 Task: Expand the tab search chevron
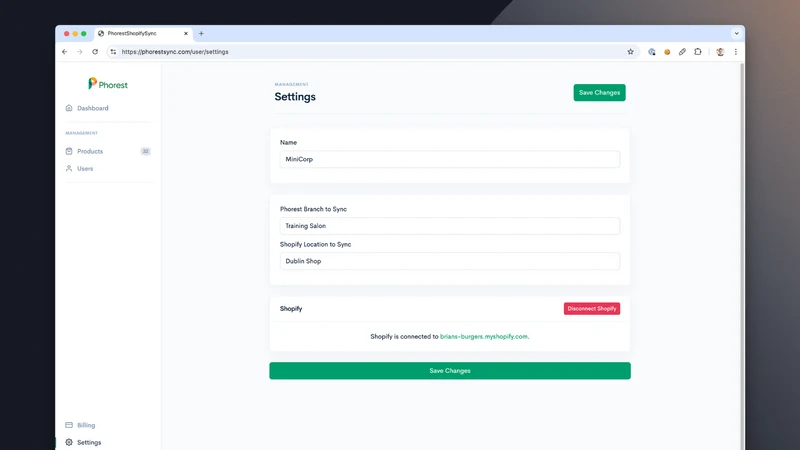[736, 34]
